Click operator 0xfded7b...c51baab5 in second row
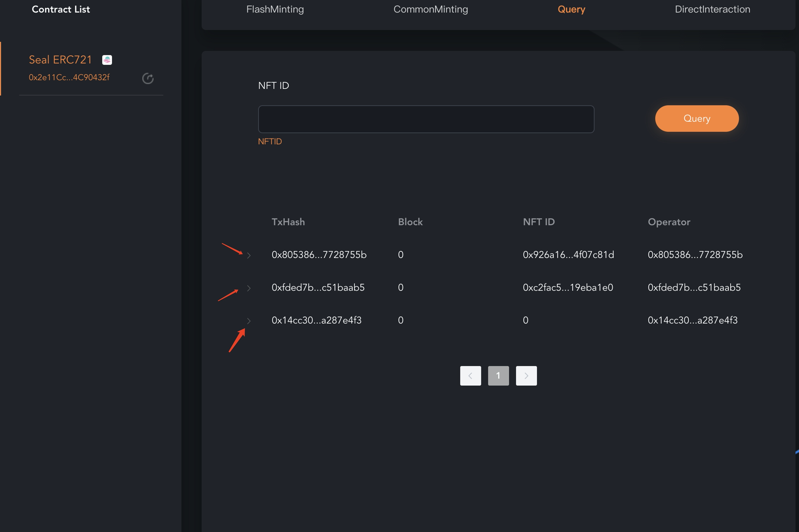 point(694,288)
